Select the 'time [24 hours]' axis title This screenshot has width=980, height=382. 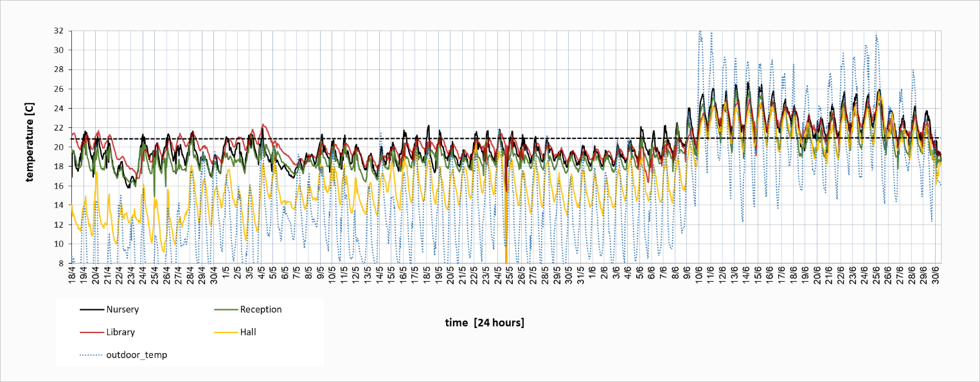(485, 323)
